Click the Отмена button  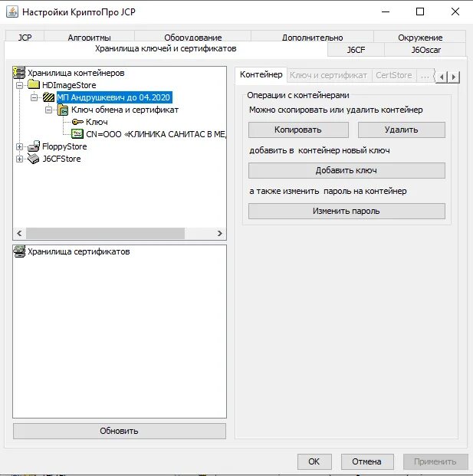coord(367,461)
